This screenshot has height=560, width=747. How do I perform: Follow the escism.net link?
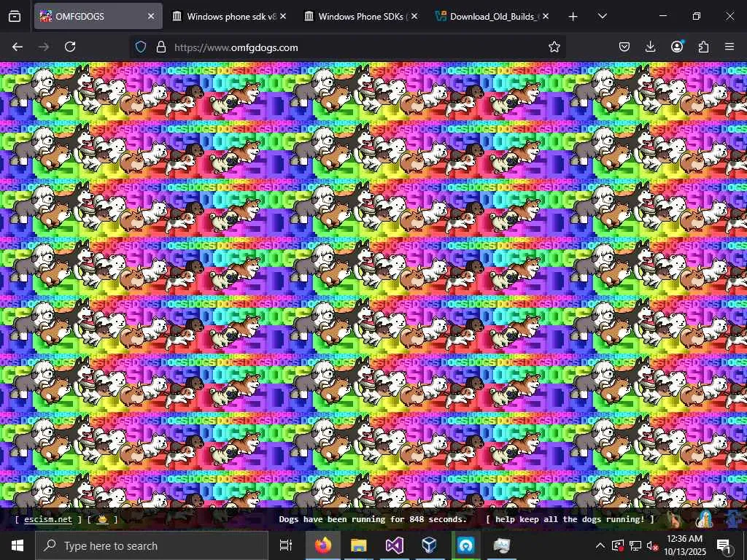click(48, 519)
